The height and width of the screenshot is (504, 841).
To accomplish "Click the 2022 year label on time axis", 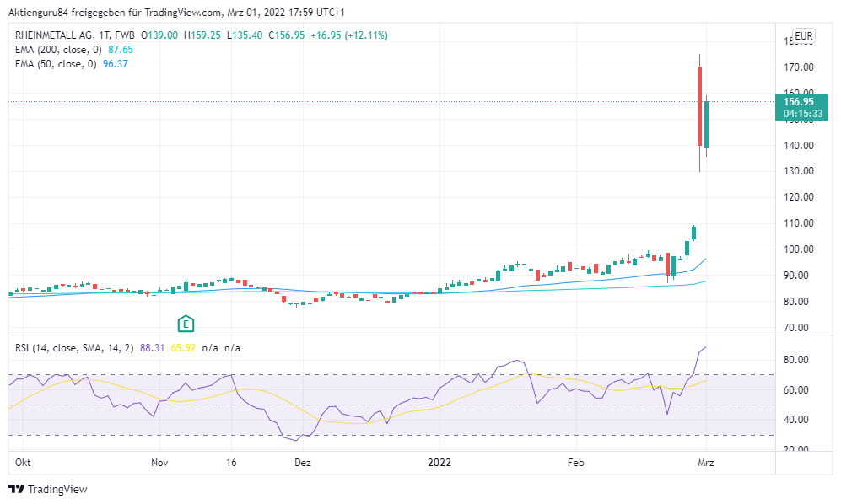I will click(439, 463).
